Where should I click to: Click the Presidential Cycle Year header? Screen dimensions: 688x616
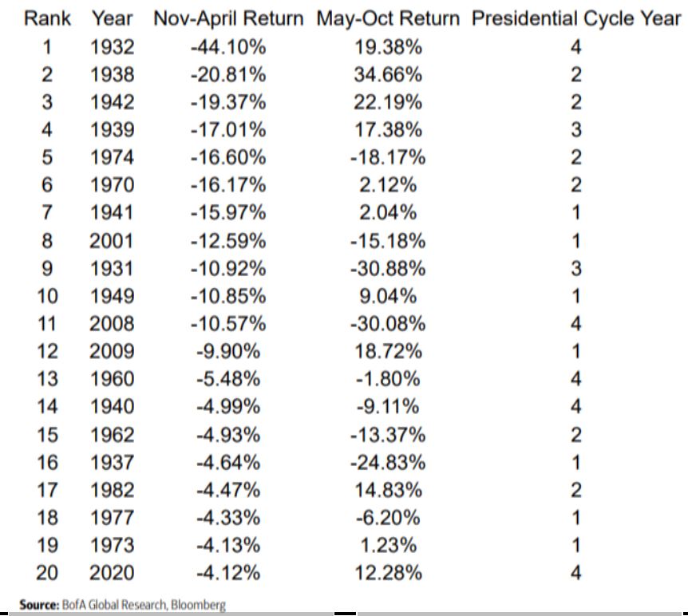576,18
